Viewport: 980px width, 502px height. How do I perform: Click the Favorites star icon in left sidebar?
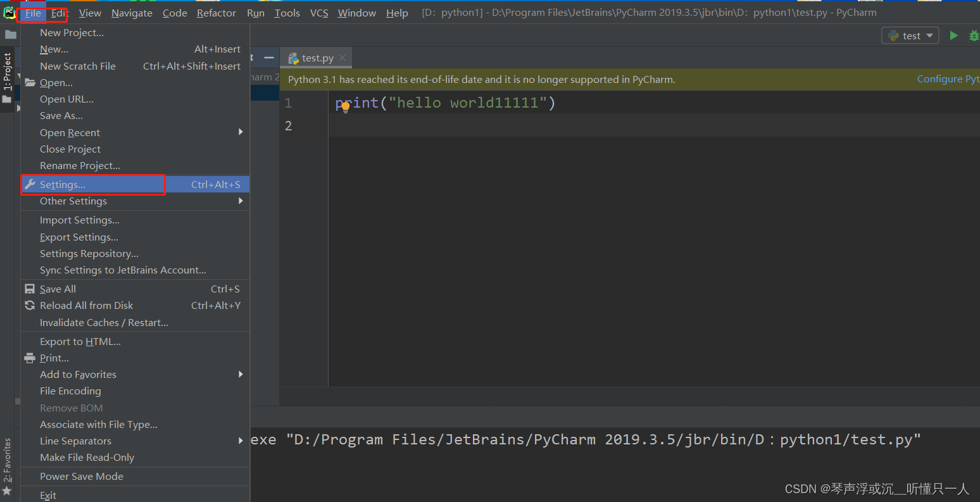click(7, 491)
